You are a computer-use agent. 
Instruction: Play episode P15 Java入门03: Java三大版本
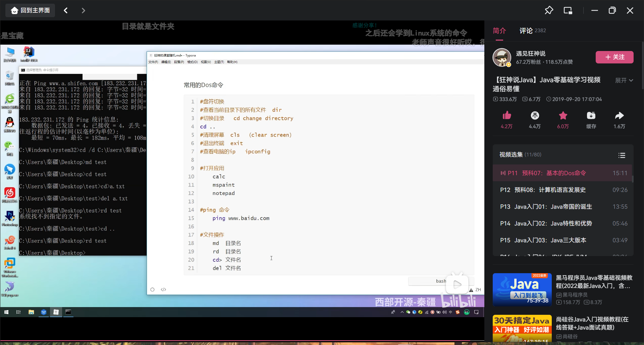[562, 240]
